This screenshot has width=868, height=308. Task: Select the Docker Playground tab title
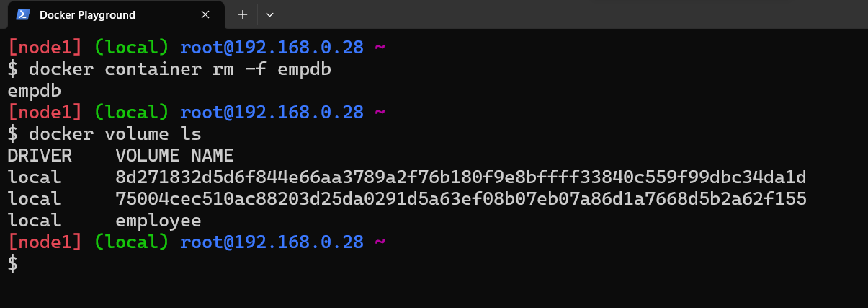87,14
